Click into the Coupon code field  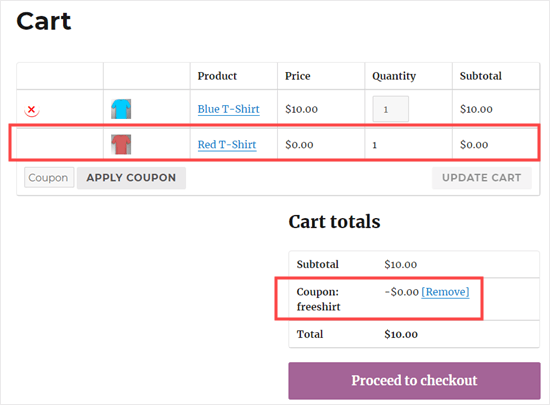49,177
